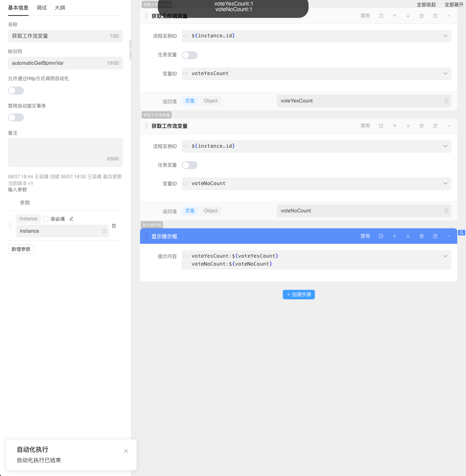Toggle 允许通过Http方式调用自动化 switch
Image resolution: width=466 pixels, height=476 pixels.
tap(16, 91)
